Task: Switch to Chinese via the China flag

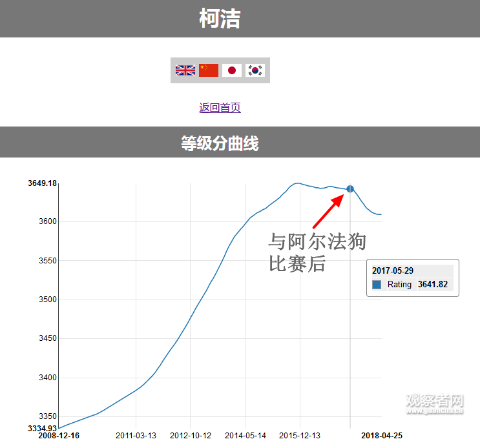Action: click(x=209, y=70)
